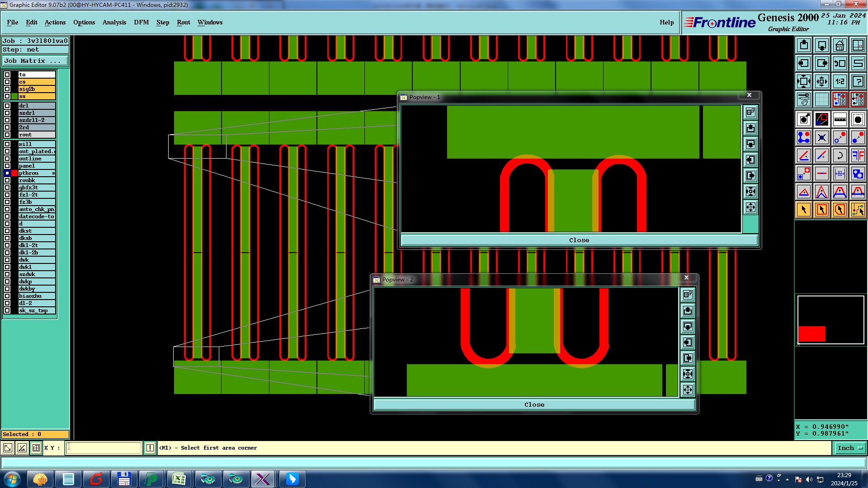Toggle the 'cs' layer checkbox
This screenshot has width=868, height=488.
point(7,82)
